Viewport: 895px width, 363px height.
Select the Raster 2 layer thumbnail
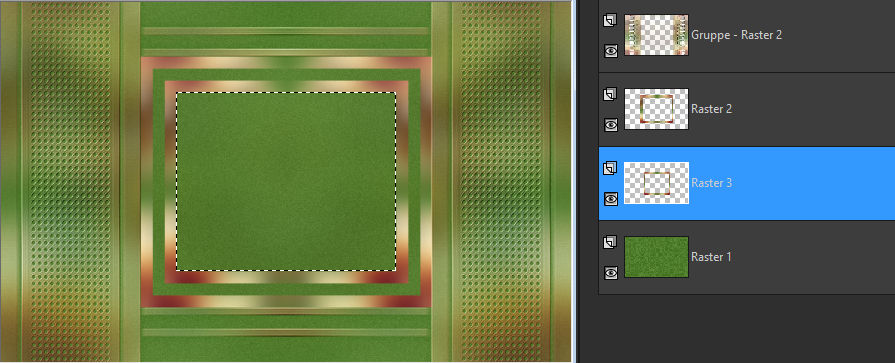pos(656,109)
